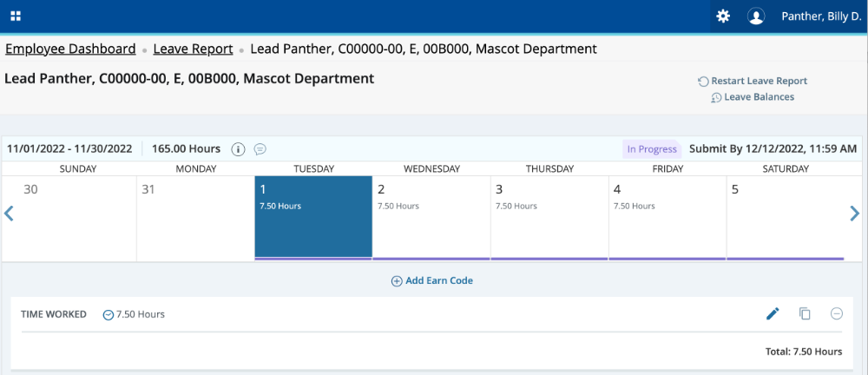The width and height of the screenshot is (868, 375).
Task: Open the comments speech bubble icon
Action: [x=260, y=149]
